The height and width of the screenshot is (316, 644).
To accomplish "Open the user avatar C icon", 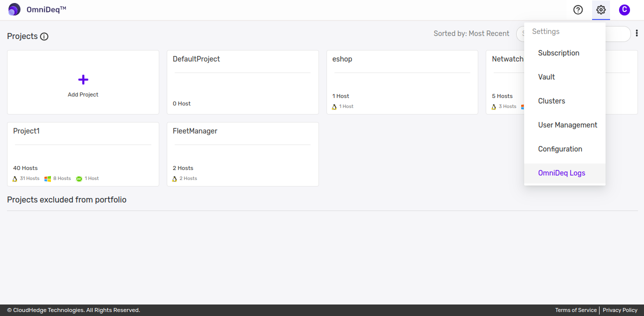I will (624, 9).
